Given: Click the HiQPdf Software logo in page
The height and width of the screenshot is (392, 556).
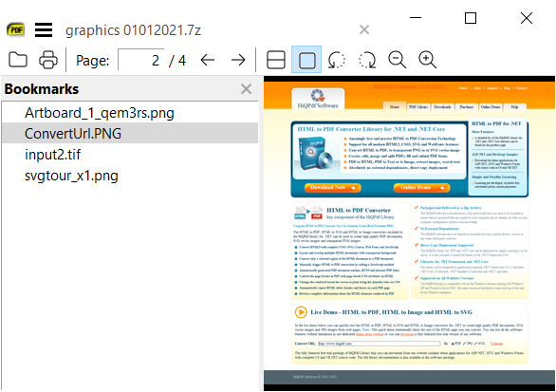Looking at the screenshot, I should pos(318,99).
